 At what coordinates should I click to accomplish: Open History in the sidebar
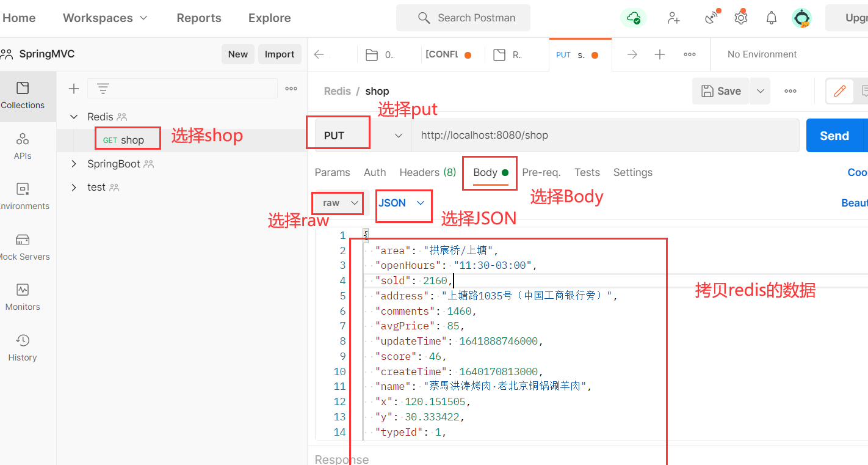click(23, 348)
